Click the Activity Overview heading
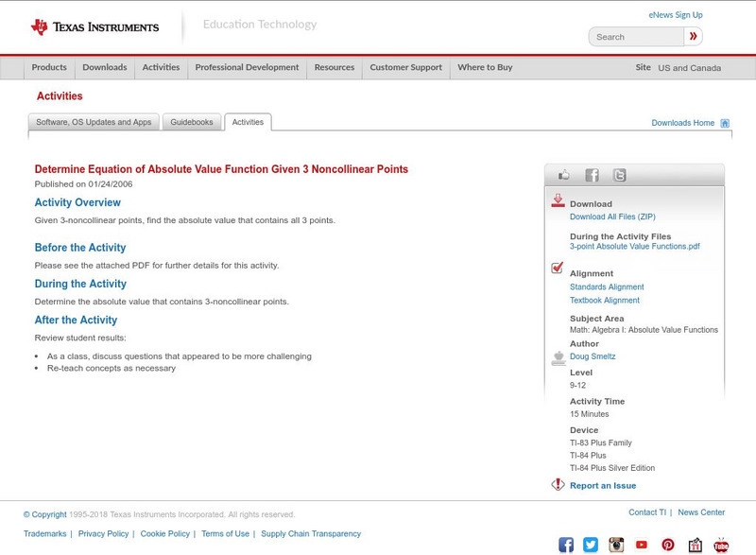This screenshot has height=555, width=756. click(77, 202)
